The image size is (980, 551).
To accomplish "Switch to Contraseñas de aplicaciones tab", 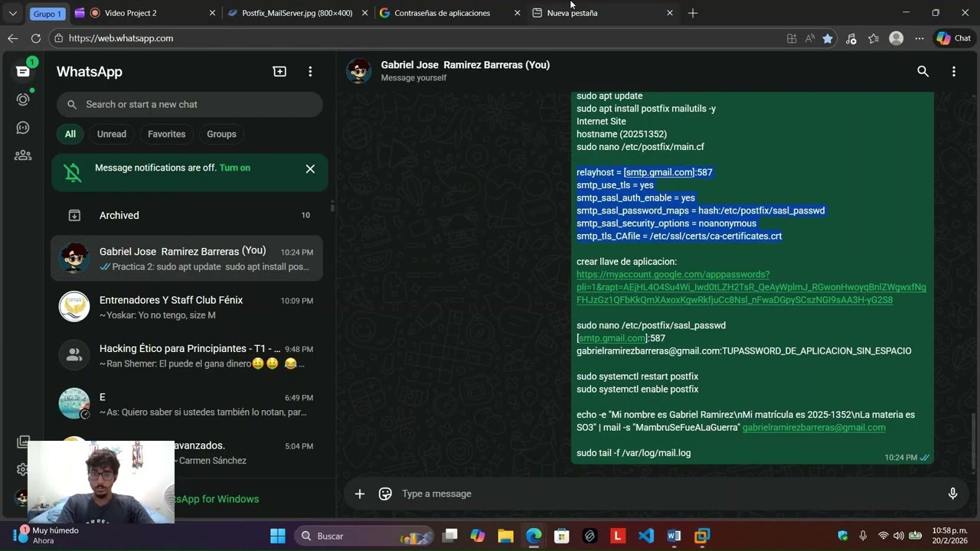I will point(450,13).
